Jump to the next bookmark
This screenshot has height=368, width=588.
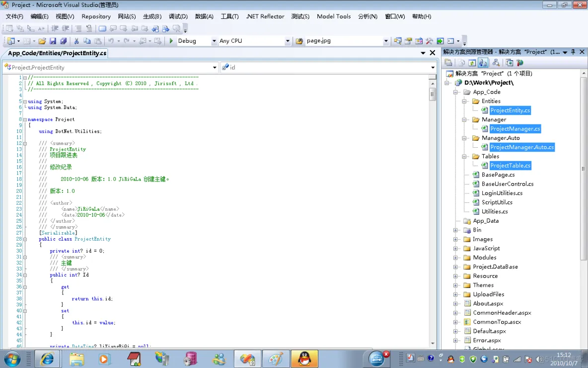click(x=123, y=28)
